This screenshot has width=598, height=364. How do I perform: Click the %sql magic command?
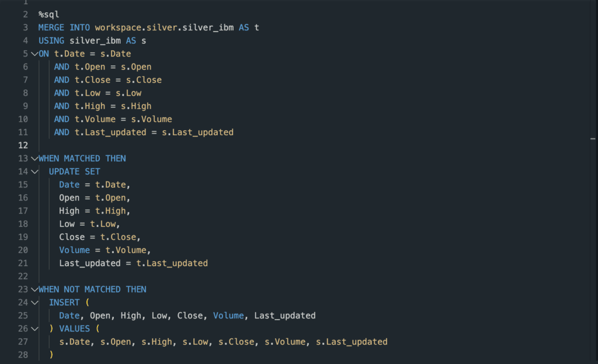[49, 14]
